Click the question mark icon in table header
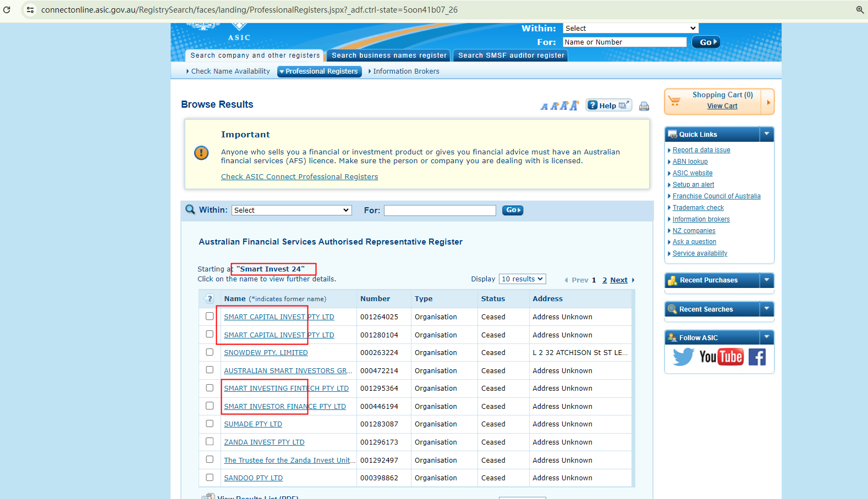The image size is (868, 499). (x=210, y=299)
